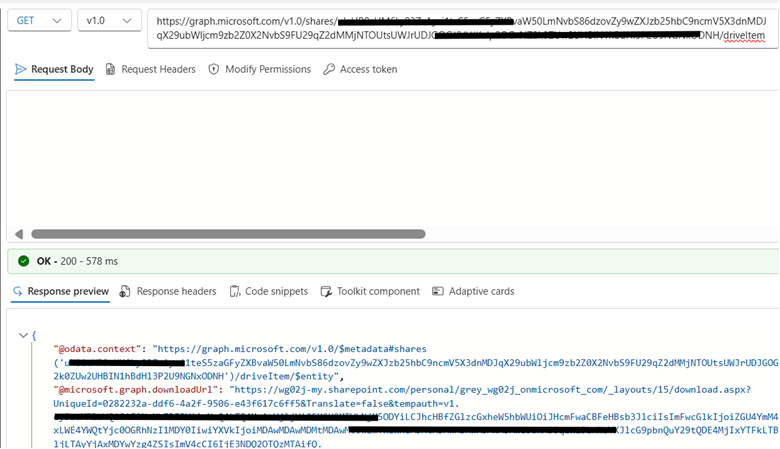780x449 pixels.
Task: Click the Request Body send-arrow icon
Action: coord(20,69)
